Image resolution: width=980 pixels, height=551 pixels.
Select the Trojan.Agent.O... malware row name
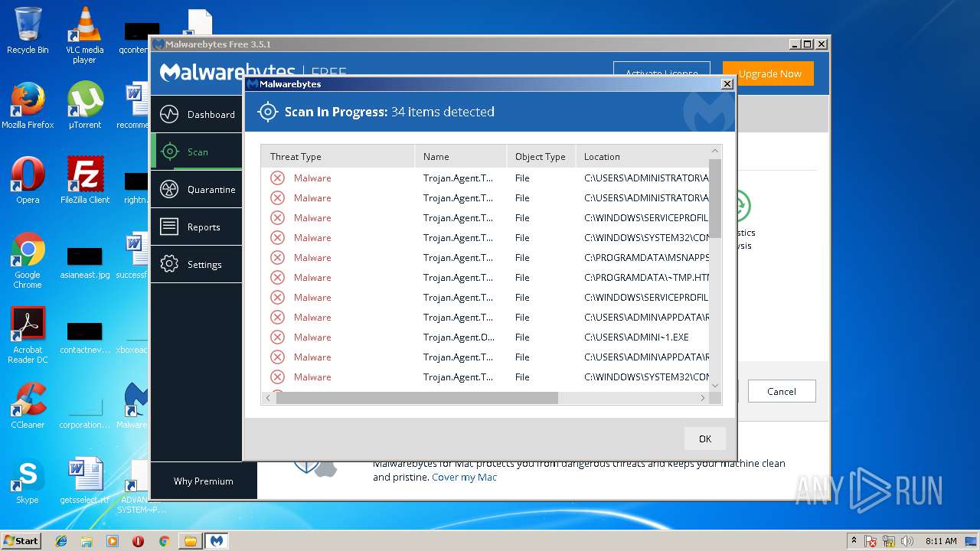tap(459, 337)
